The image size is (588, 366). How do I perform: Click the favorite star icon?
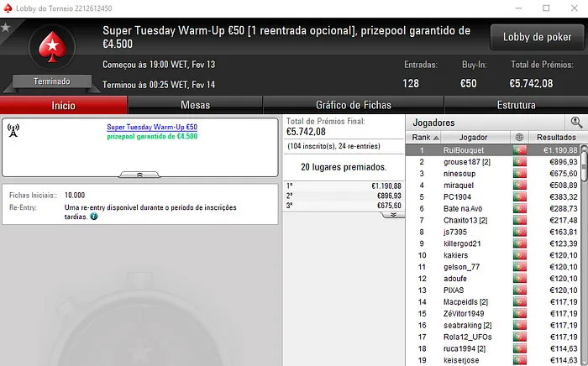(5, 28)
